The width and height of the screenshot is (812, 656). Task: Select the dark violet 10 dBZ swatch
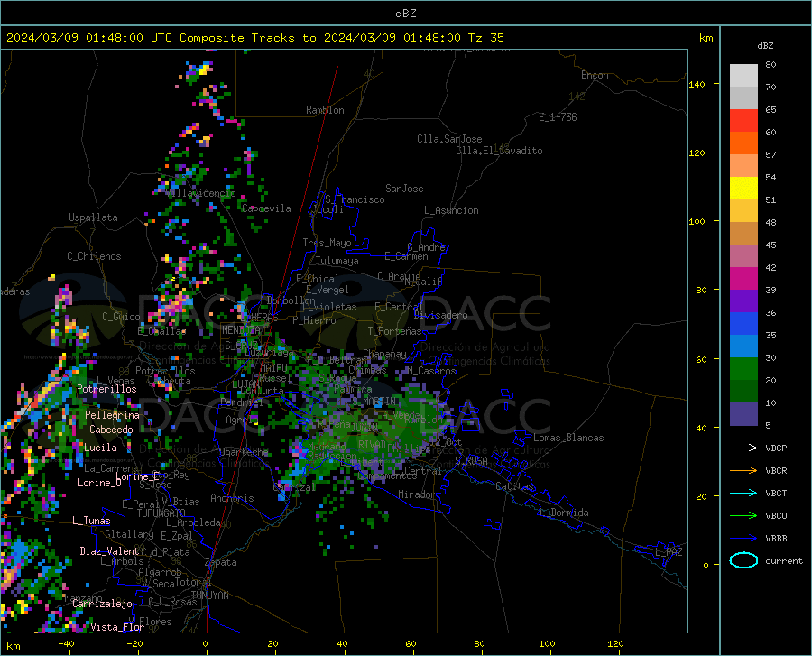pyautogui.click(x=743, y=414)
